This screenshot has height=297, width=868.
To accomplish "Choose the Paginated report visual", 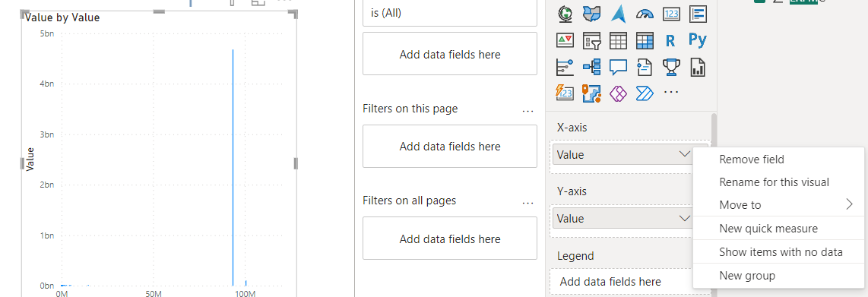I will [698, 67].
